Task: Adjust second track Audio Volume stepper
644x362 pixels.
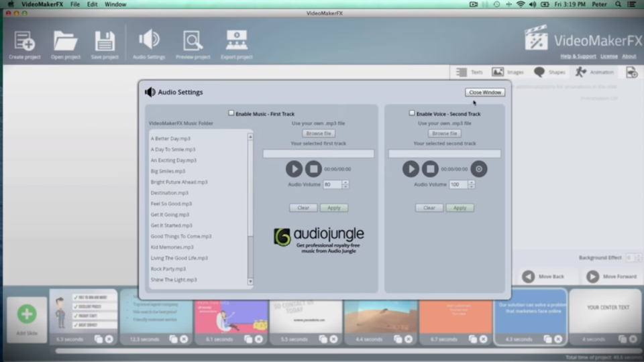Action: [x=471, y=184]
